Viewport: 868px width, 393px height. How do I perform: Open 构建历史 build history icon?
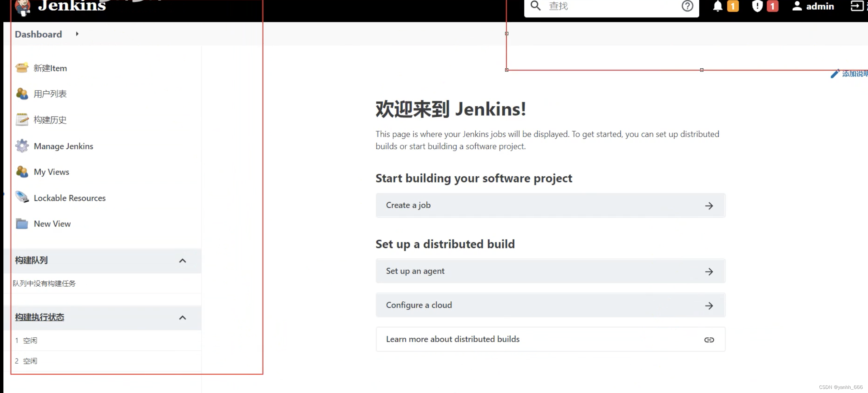(x=22, y=119)
